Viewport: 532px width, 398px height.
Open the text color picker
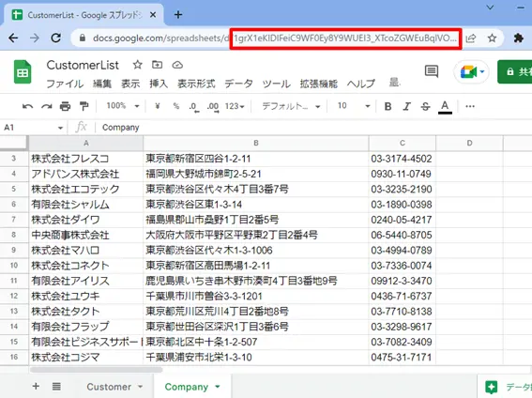click(x=445, y=107)
